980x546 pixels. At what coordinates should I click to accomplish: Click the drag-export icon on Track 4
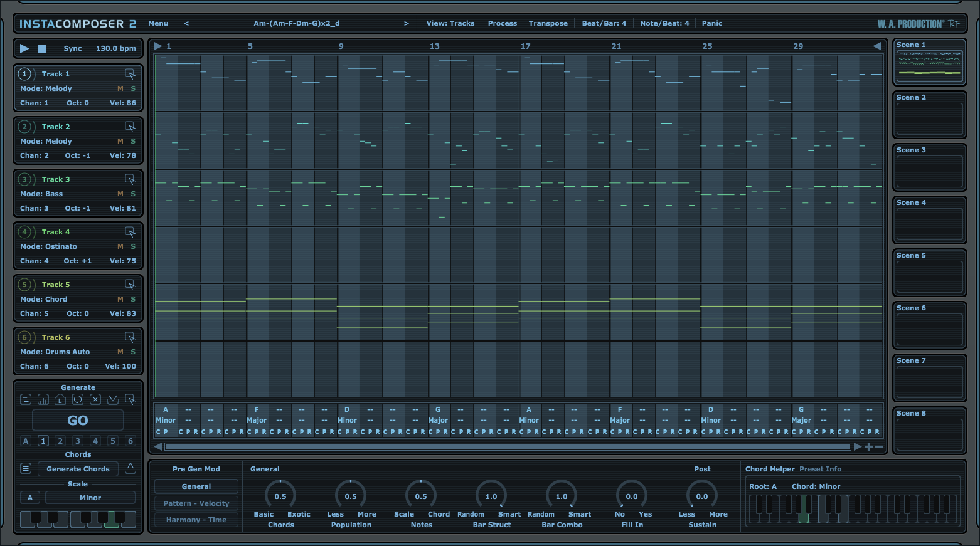point(130,232)
